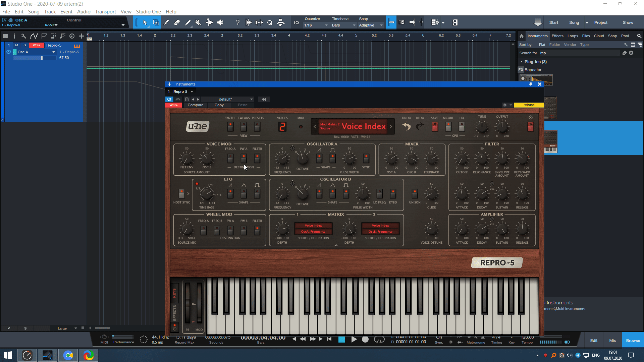Toggle the Repro-5 plugin power button
This screenshot has width=644, height=362.
169,99
